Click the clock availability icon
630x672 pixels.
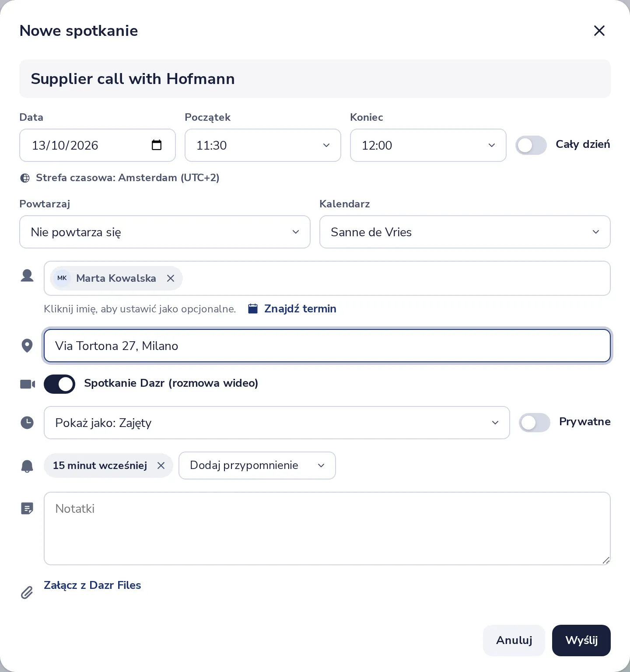pos(27,423)
